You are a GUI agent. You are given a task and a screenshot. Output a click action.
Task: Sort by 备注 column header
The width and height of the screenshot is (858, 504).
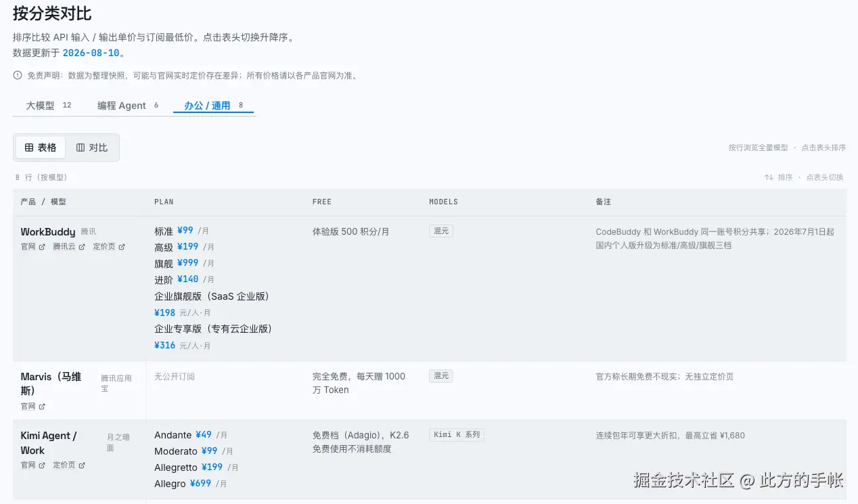click(604, 202)
